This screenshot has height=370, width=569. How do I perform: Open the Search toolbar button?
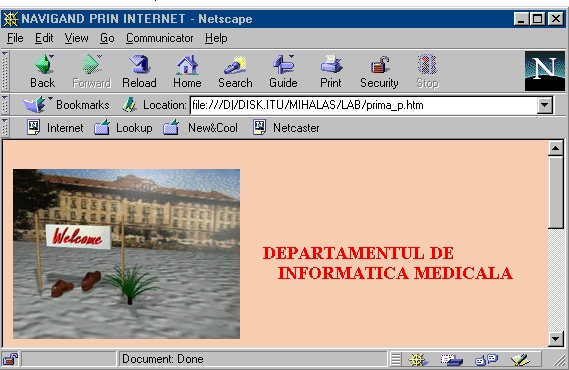(x=235, y=71)
